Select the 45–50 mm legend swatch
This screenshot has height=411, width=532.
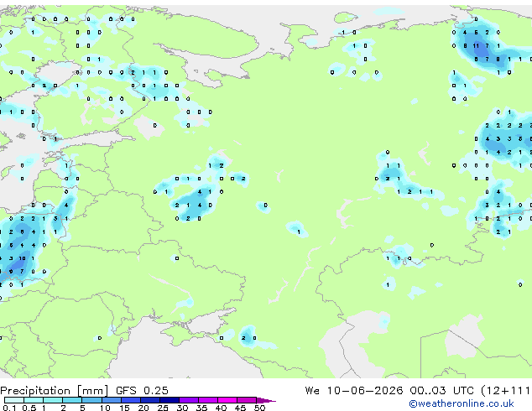click(x=247, y=400)
